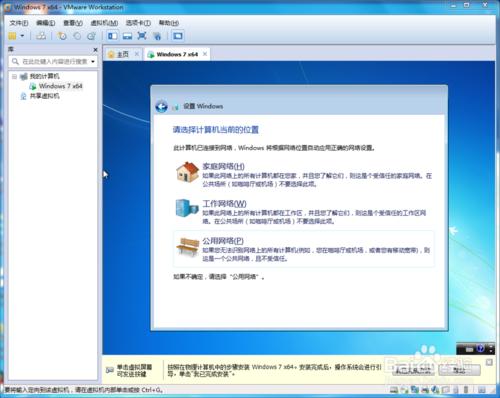Viewport: 500px width, 398px height.
Task: Click the take snapshot clock icon
Action: click(62, 36)
